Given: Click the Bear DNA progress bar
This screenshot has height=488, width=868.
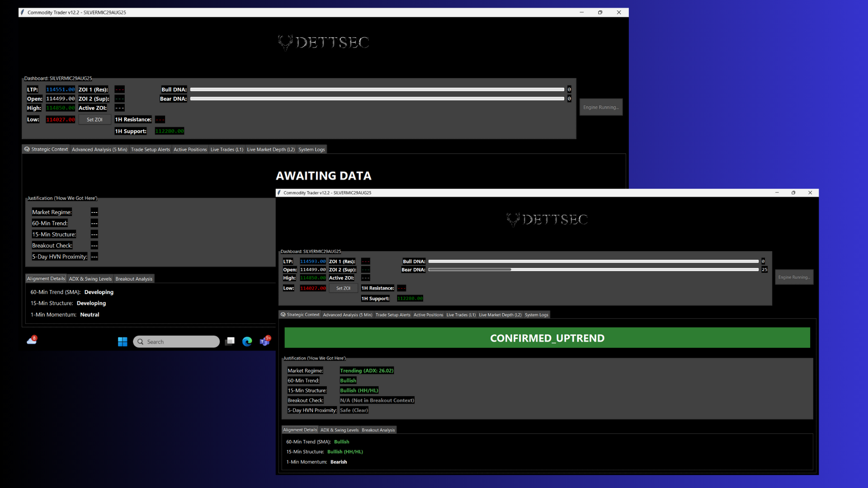Looking at the screenshot, I should 594,269.
